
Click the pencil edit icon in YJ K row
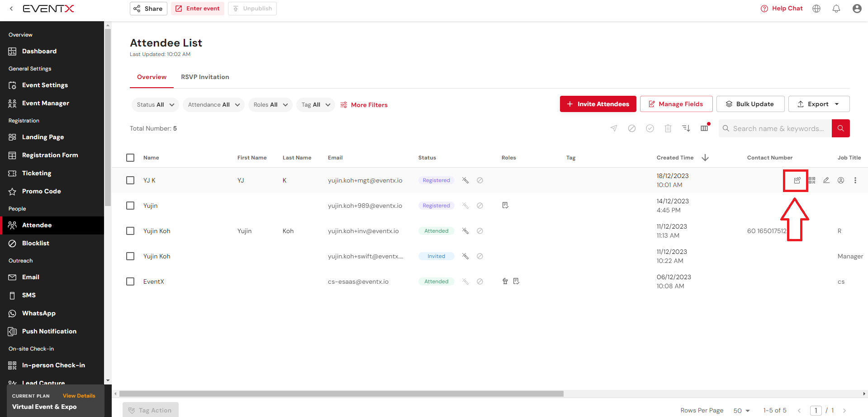(x=826, y=180)
